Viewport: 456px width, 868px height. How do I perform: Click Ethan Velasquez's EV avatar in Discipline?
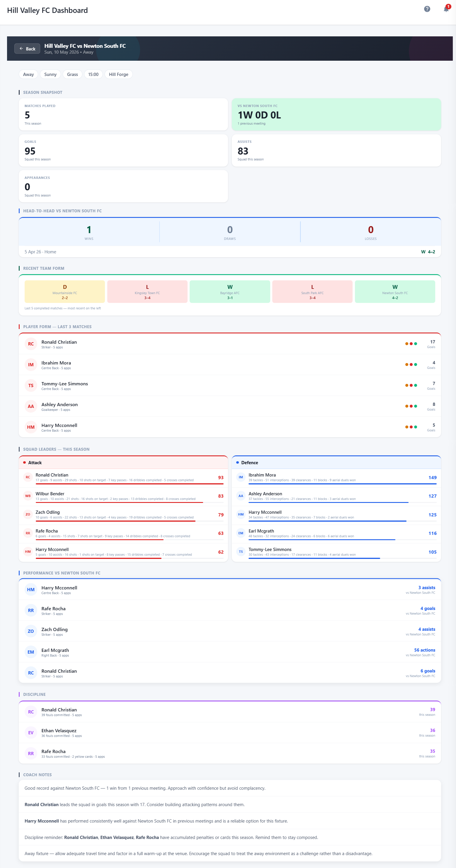(31, 733)
